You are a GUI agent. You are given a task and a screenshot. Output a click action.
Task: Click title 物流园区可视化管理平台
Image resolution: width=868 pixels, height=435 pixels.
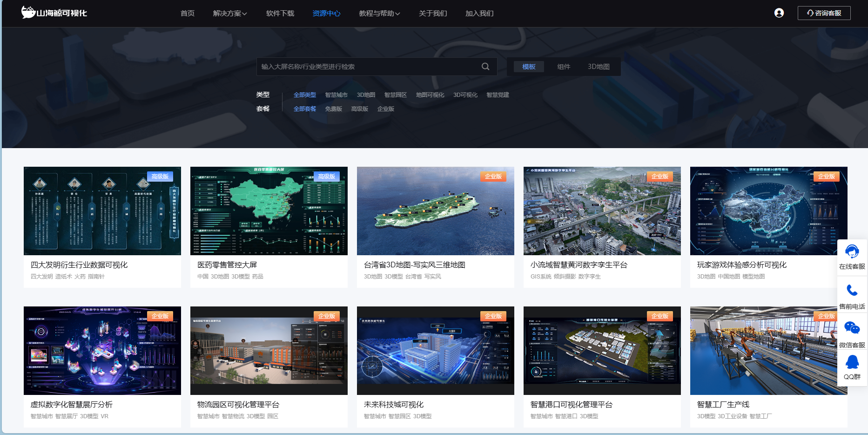click(238, 405)
